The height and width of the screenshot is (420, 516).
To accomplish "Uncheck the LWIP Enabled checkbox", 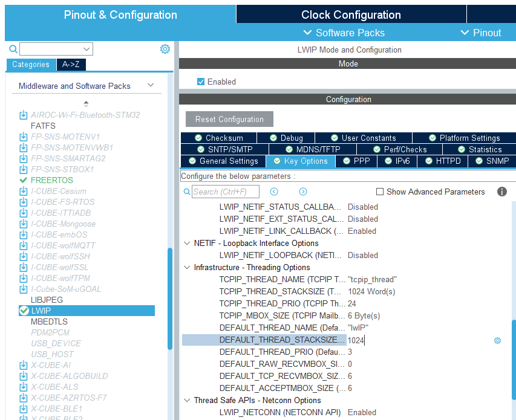I will tap(201, 82).
